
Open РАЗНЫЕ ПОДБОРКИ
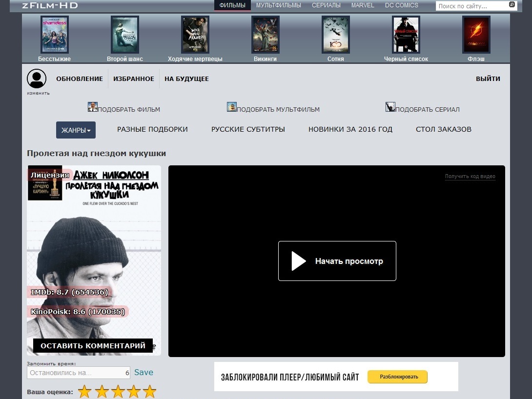coord(152,129)
